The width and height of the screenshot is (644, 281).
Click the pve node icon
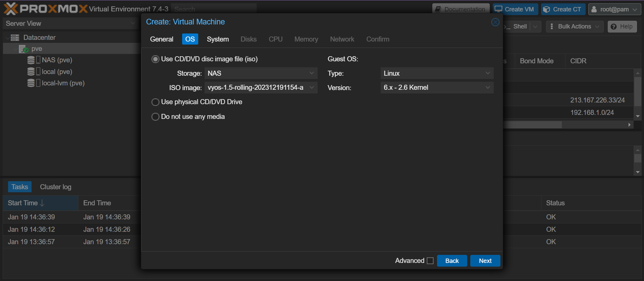23,49
